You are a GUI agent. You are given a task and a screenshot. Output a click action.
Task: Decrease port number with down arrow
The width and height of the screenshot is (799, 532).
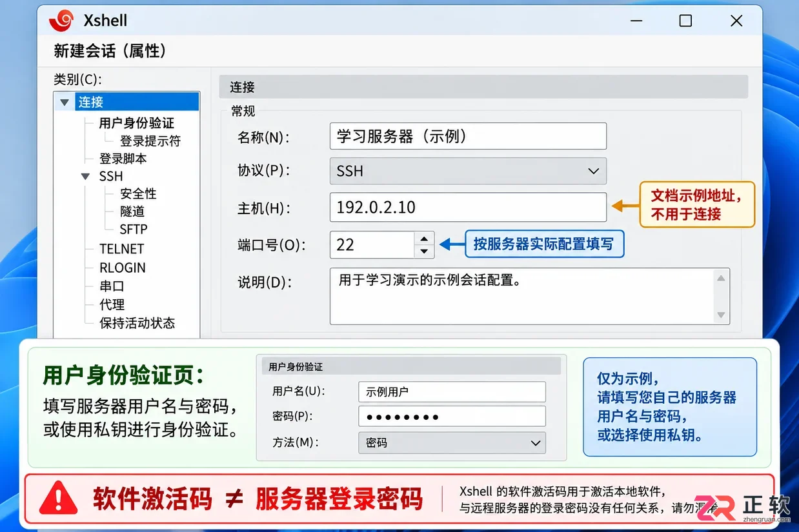coord(424,251)
